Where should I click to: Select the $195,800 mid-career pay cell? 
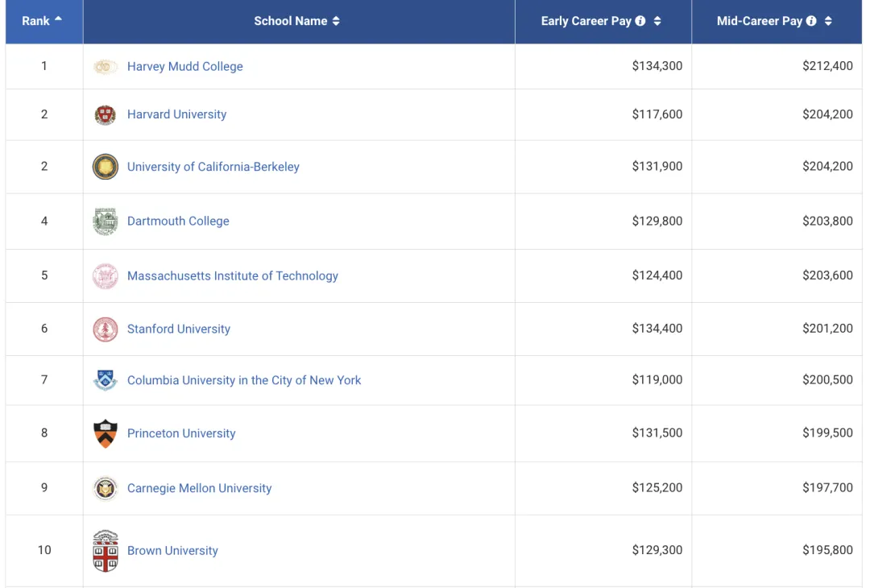pos(777,550)
